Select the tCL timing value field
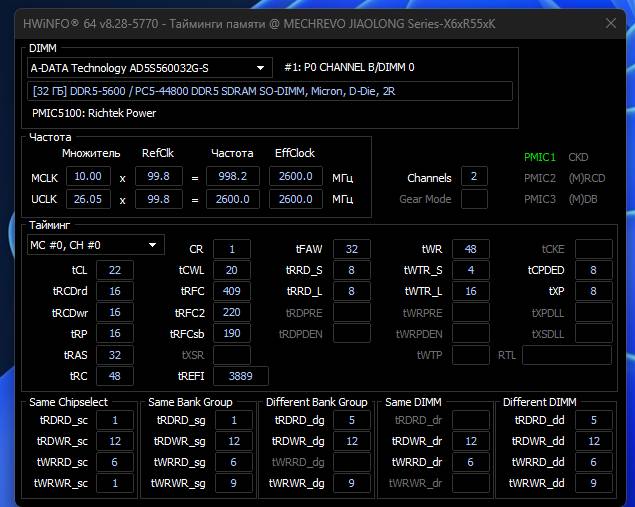 [114, 270]
